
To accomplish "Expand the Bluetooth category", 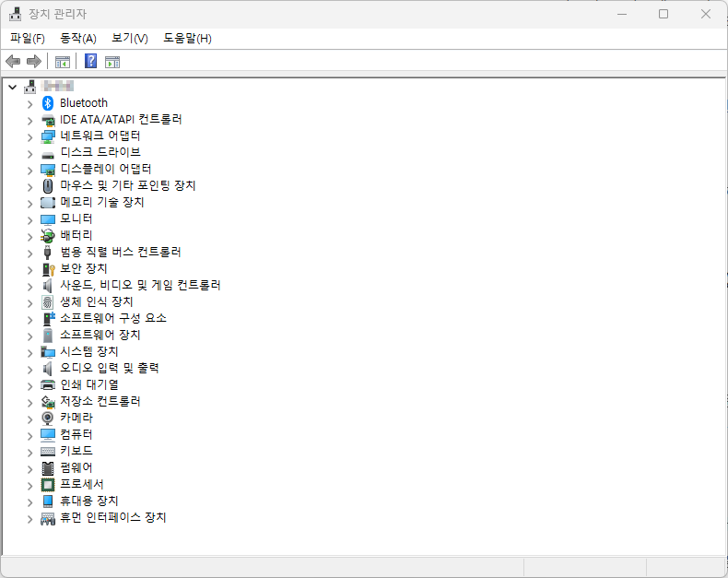I will (29, 103).
